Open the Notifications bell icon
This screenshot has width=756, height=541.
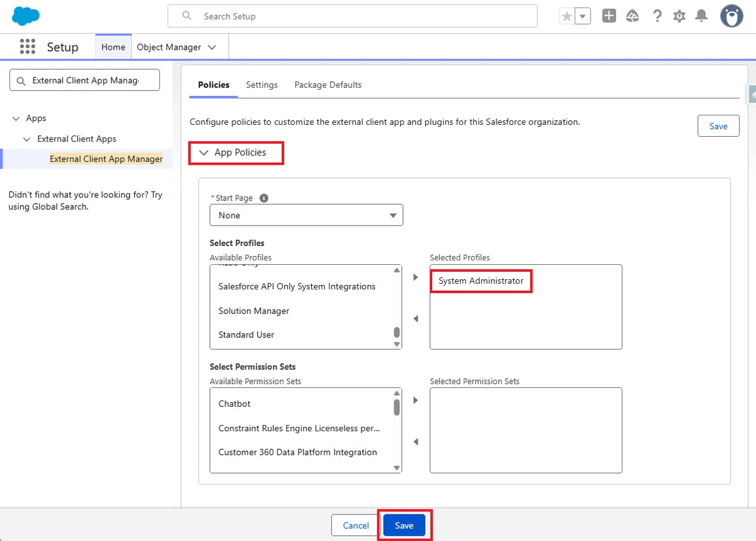[701, 16]
